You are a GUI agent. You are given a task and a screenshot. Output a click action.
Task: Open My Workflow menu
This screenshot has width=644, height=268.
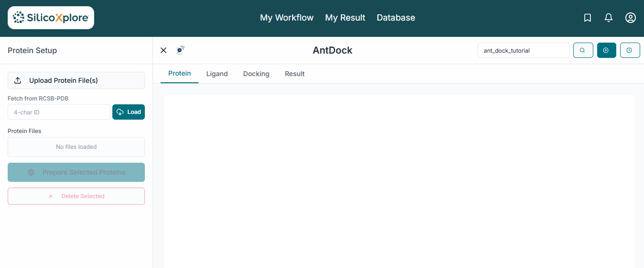pyautogui.click(x=287, y=18)
